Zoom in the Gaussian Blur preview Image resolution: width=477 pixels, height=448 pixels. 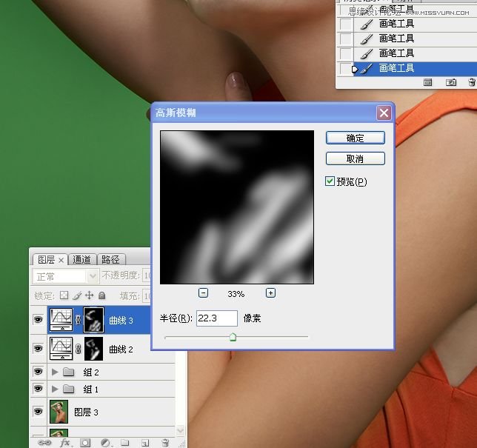270,293
